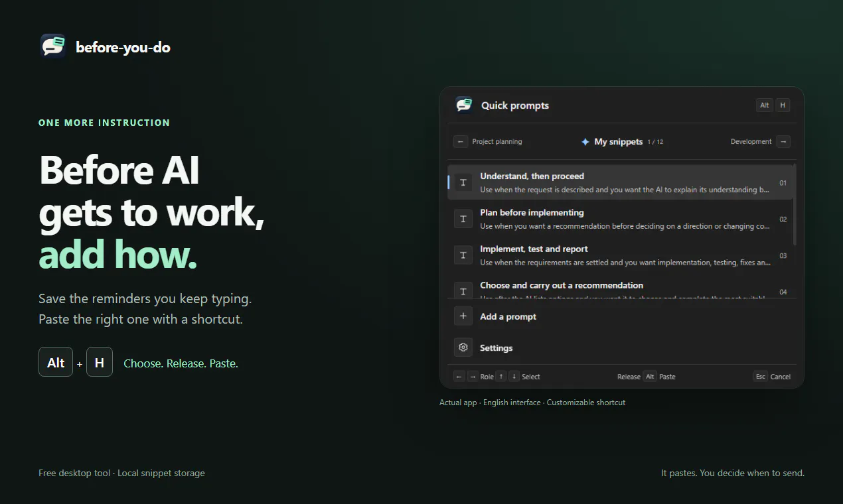Click the Add a prompt label
843x504 pixels.
click(508, 316)
